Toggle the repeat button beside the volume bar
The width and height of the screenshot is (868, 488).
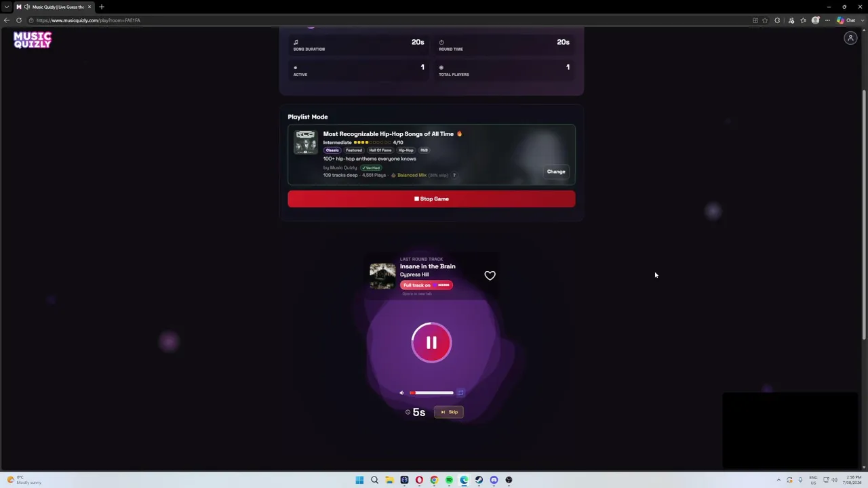click(460, 392)
